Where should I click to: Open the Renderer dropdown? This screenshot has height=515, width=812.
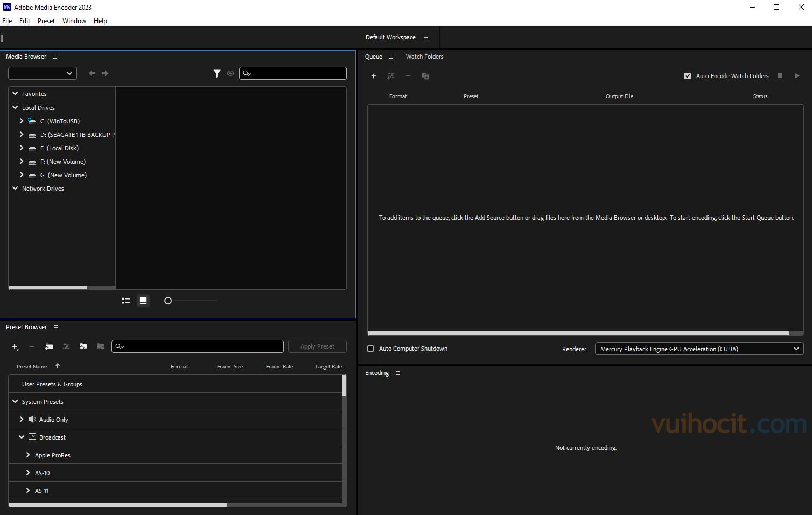tap(699, 349)
